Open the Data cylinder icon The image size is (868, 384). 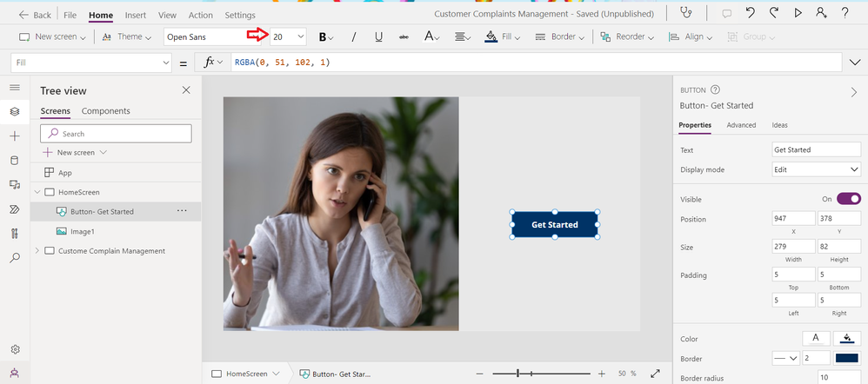pyautogui.click(x=15, y=161)
